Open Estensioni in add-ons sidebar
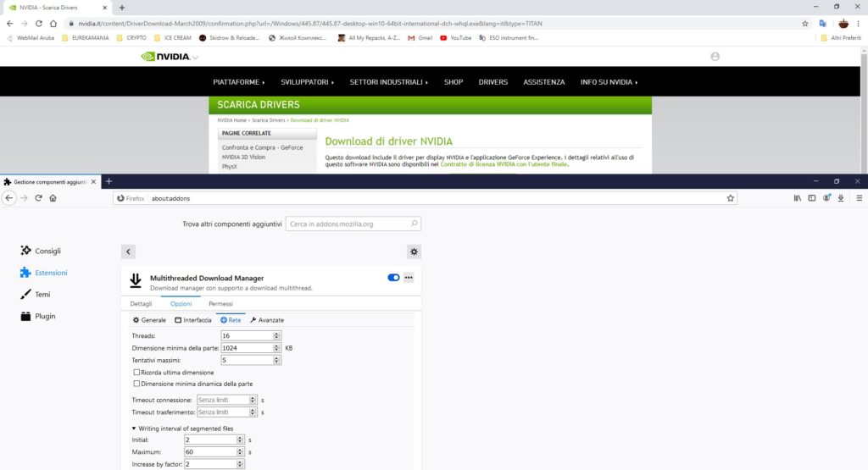 coord(44,273)
